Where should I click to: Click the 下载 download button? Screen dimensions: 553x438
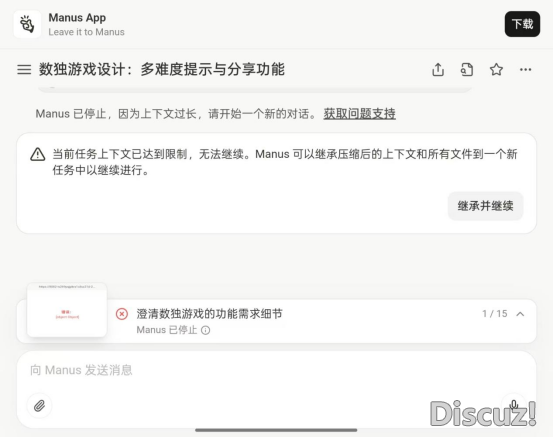[x=522, y=24]
